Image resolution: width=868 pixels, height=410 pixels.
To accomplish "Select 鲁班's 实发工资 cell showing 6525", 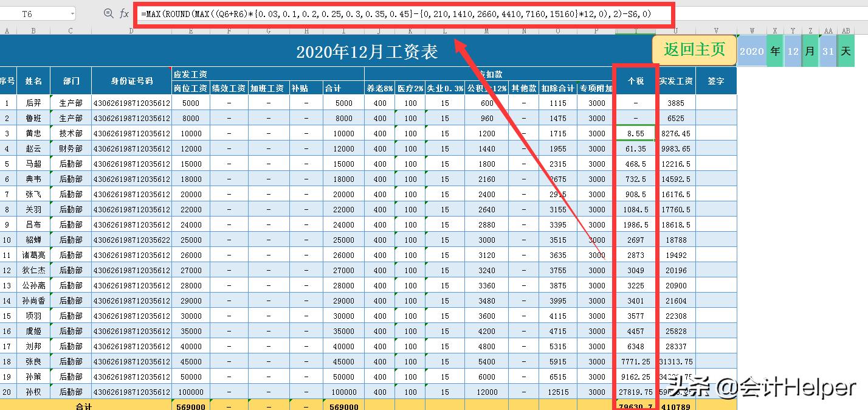I will [x=677, y=118].
